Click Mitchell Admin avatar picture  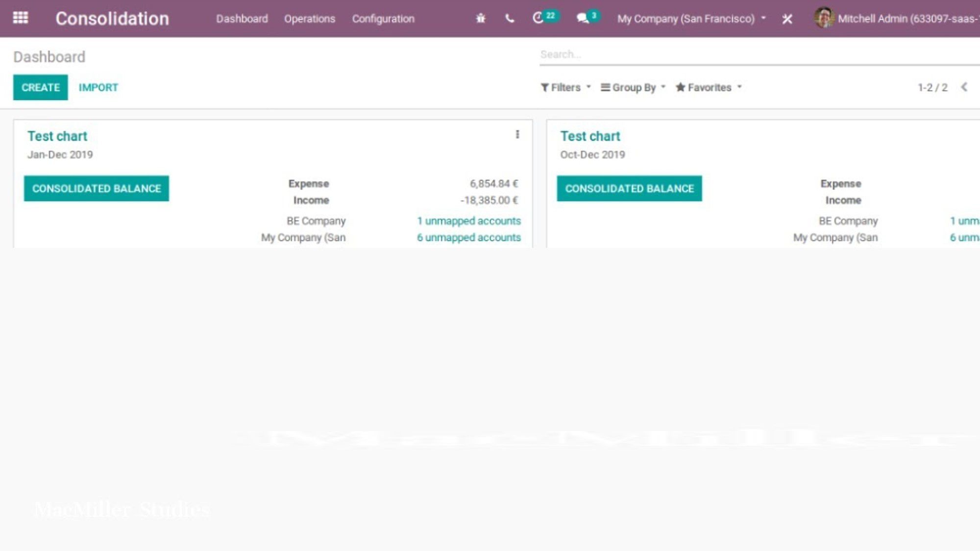tap(824, 18)
